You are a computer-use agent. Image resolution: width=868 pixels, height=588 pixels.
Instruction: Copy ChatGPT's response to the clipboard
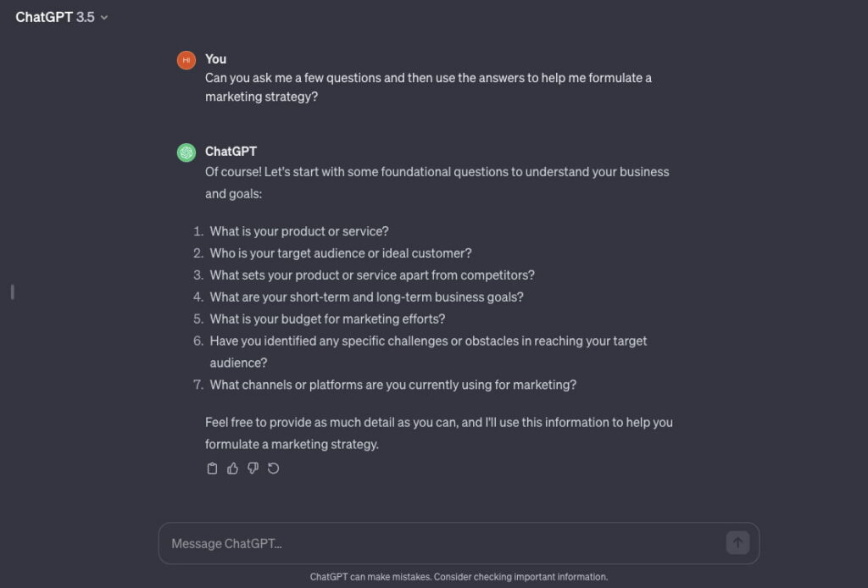212,468
